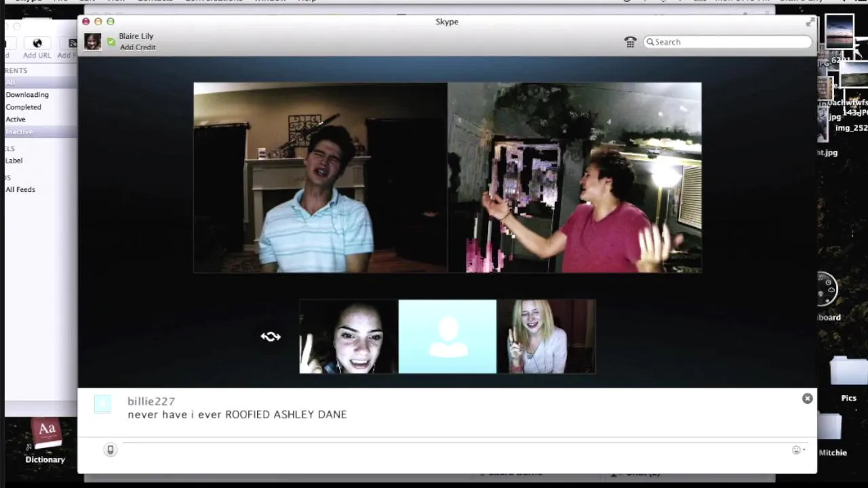Screen dimensions: 868x488
Task: Change status via green check icon
Action: click(111, 42)
